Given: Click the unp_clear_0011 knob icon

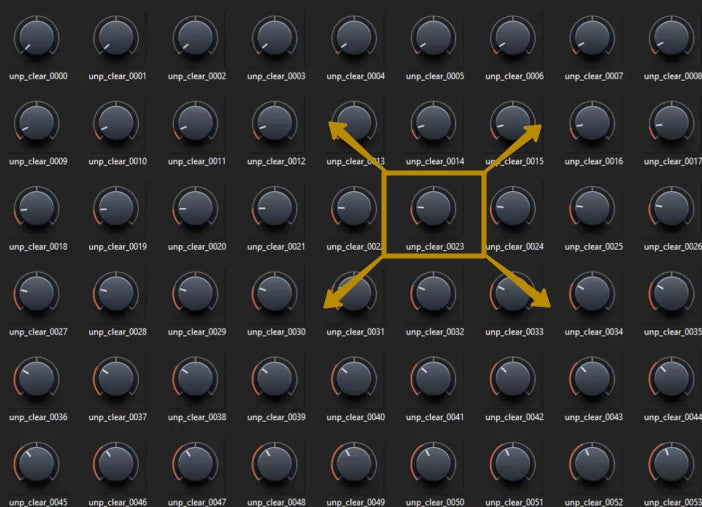Looking at the screenshot, I should [196, 123].
